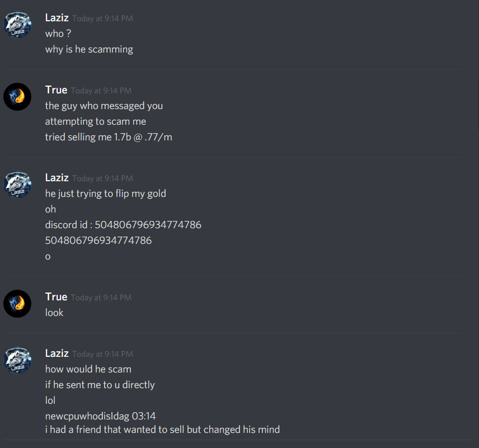Click the standalone 504806796934774786 message line
The height and width of the screenshot is (448, 479).
(x=98, y=240)
